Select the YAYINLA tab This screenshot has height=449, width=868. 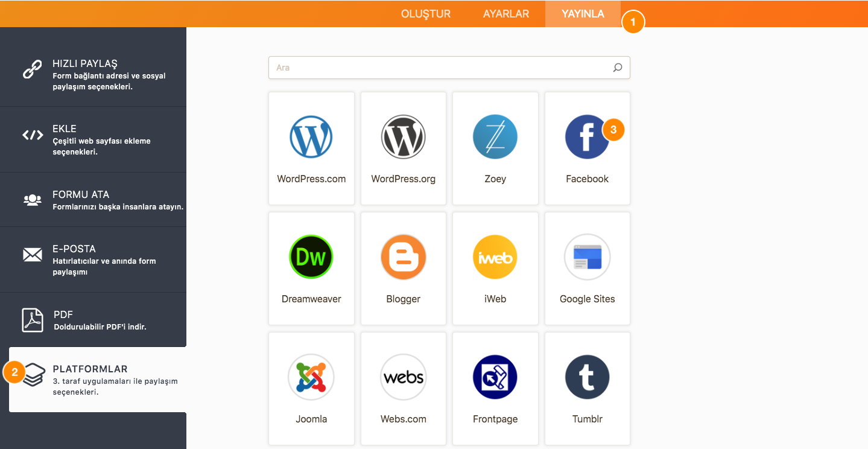(x=583, y=14)
